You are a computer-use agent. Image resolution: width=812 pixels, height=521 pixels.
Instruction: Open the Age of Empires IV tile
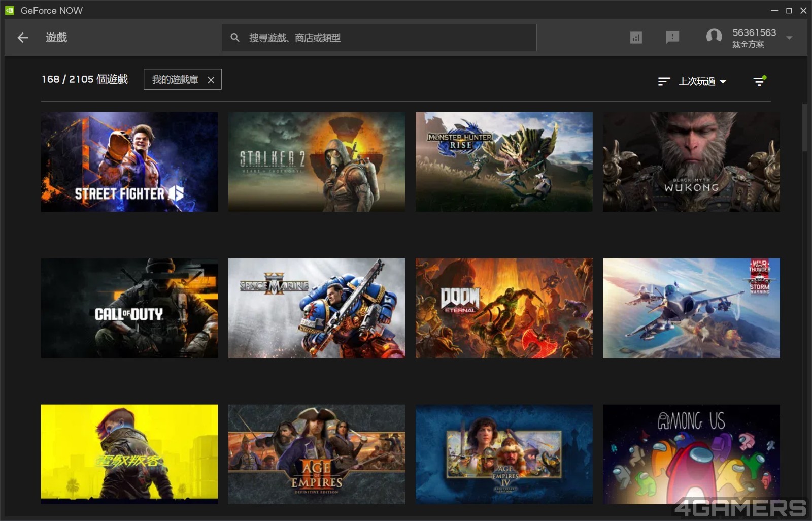pyautogui.click(x=504, y=454)
